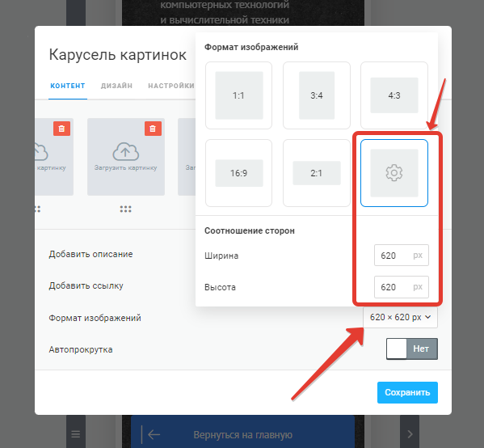Select the 2:1 format option
Viewport: 484px width, 448px height.
pyautogui.click(x=317, y=173)
